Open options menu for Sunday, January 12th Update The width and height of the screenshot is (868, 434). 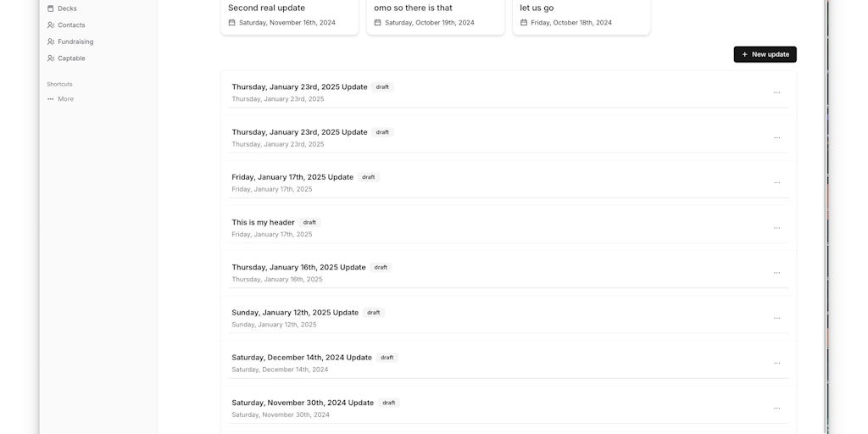point(776,319)
